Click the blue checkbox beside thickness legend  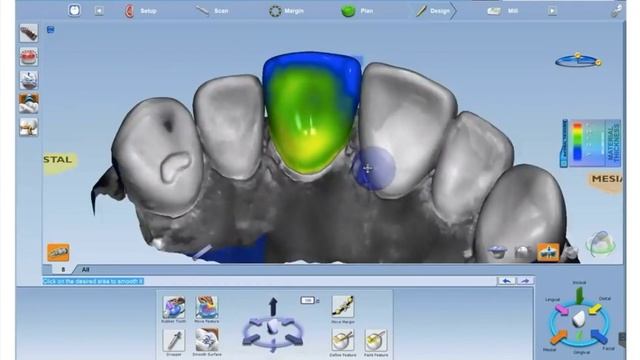tap(564, 163)
